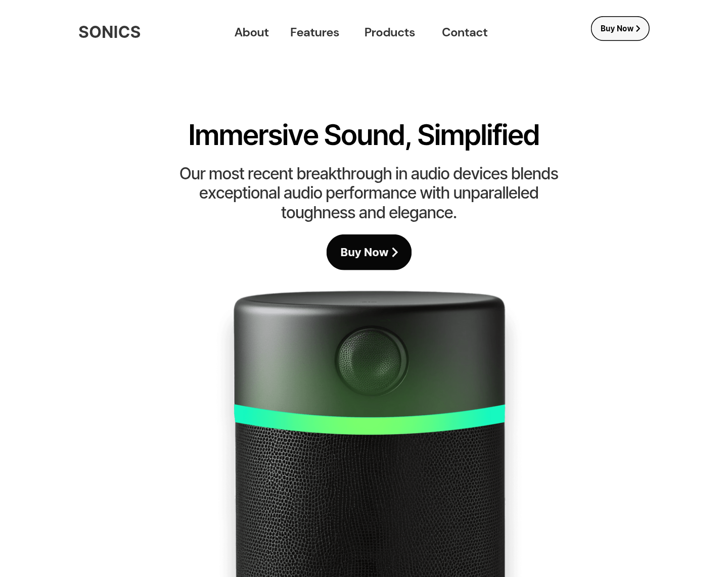The width and height of the screenshot is (728, 577).
Task: Click the word "Sound," in the headline
Action: coord(367,135)
